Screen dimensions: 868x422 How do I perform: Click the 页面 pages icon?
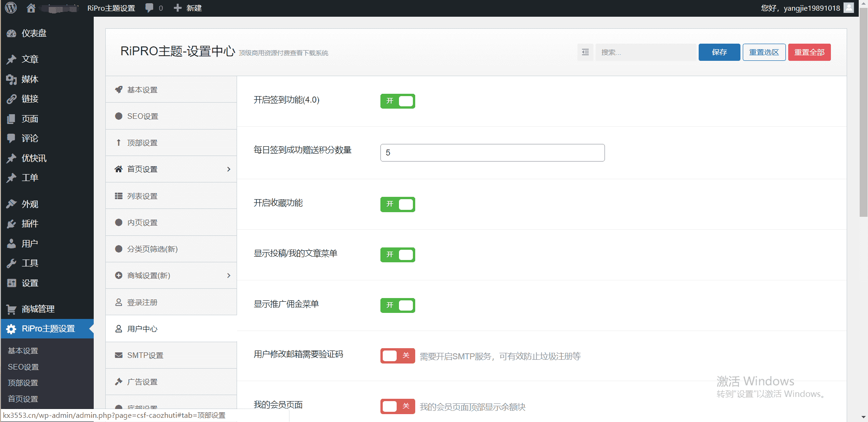coord(12,119)
